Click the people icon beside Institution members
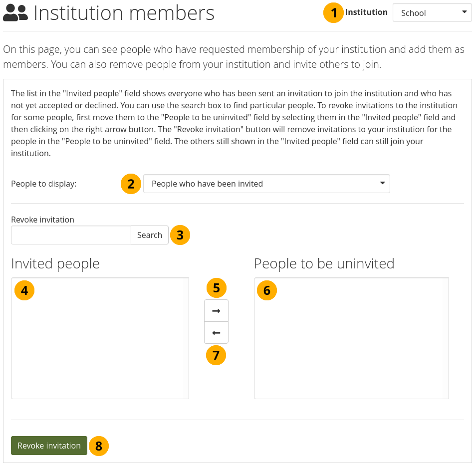Screen dimensions: 476x467 (x=15, y=13)
